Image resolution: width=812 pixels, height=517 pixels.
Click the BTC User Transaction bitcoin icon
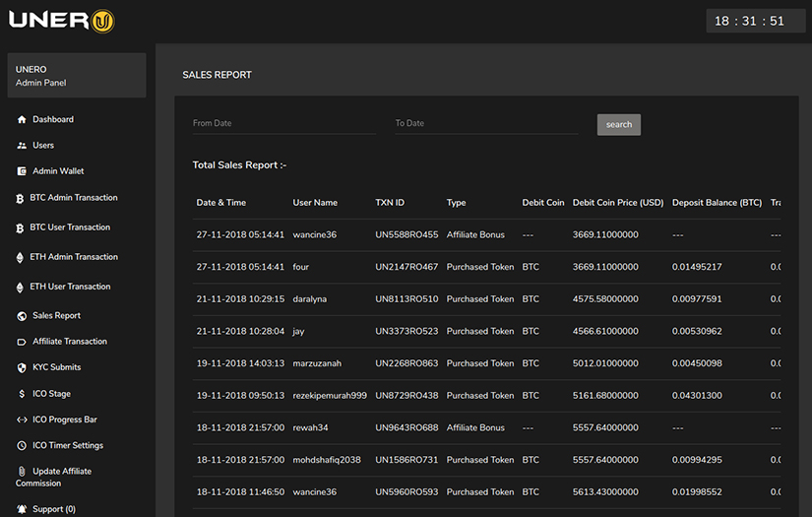20,227
